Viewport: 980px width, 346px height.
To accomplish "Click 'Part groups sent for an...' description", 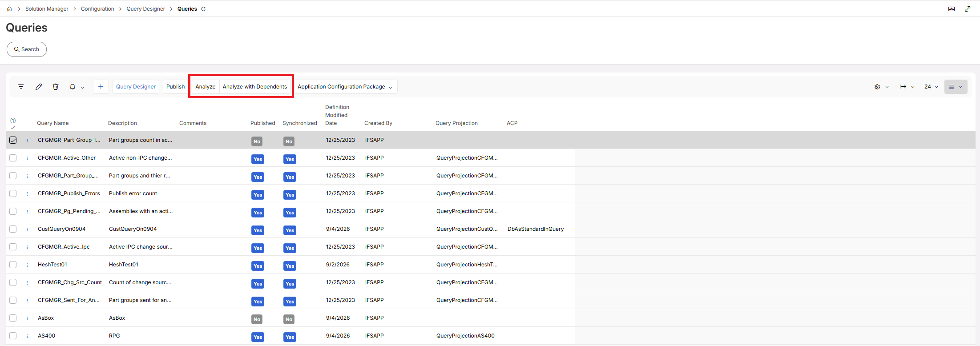I will (140, 300).
